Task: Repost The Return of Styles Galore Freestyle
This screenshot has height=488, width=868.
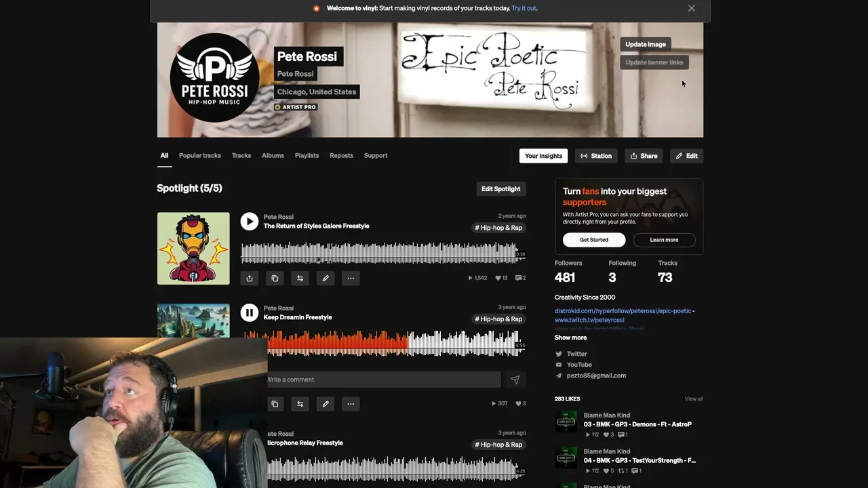Action: 300,278
